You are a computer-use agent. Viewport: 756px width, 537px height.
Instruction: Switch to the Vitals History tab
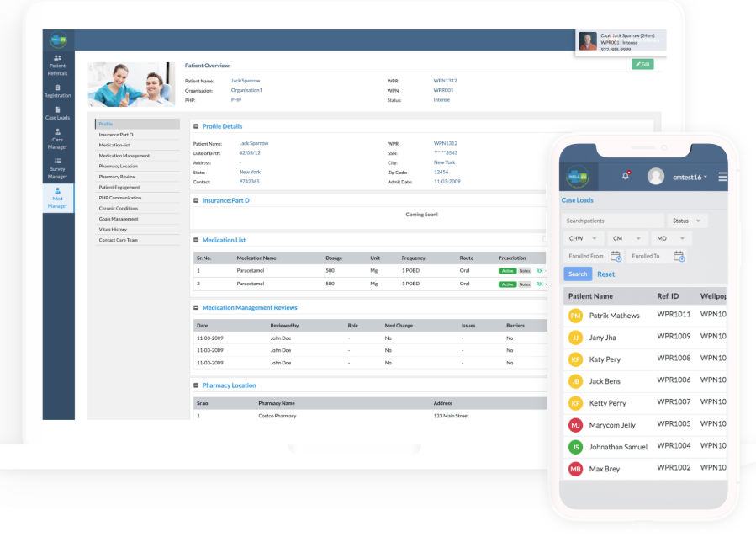click(x=113, y=229)
